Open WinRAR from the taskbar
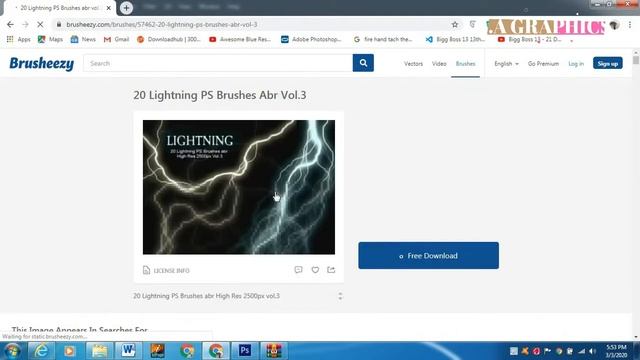640x360 pixels. point(274,351)
